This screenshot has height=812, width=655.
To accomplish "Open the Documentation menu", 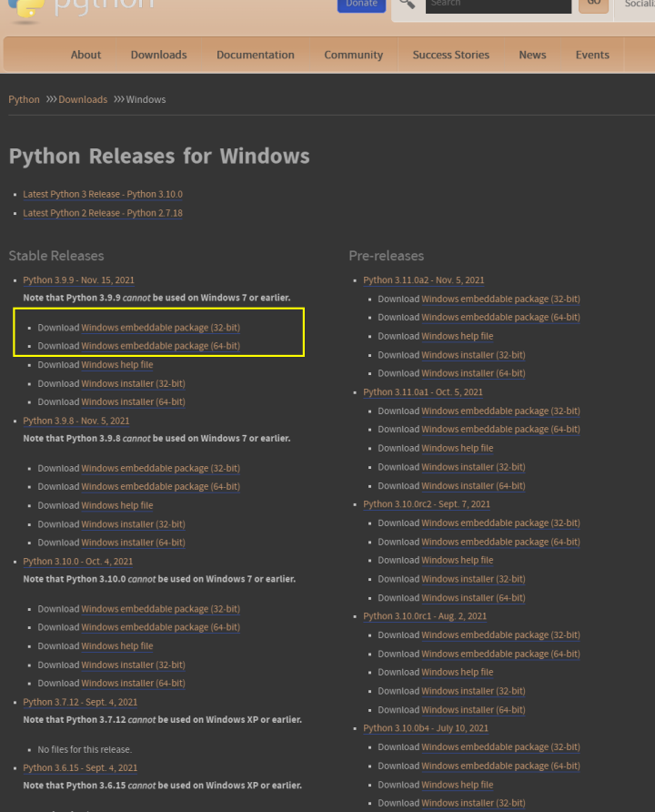I will (x=255, y=55).
